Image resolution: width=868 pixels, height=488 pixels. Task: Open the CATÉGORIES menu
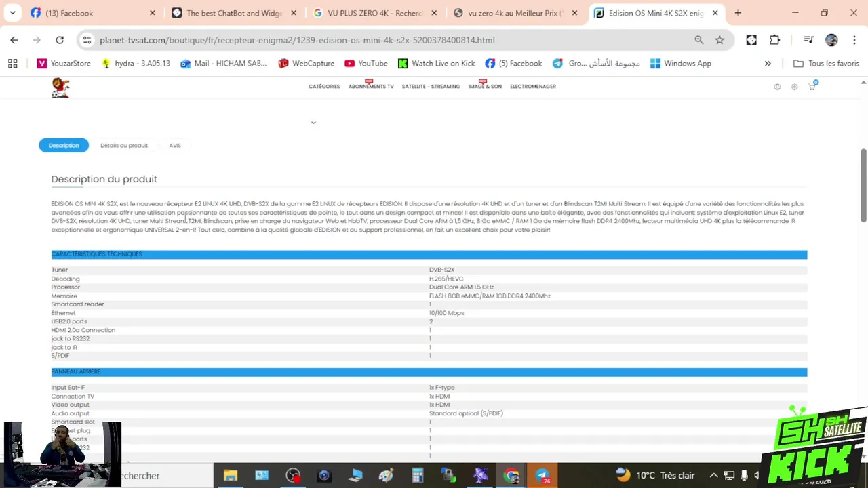(324, 87)
